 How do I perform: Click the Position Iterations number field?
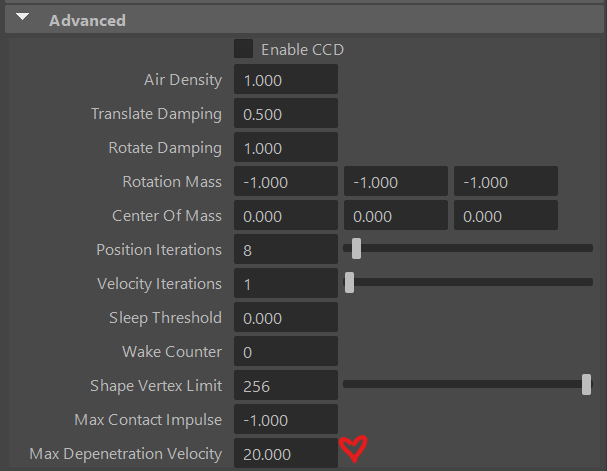pos(286,250)
